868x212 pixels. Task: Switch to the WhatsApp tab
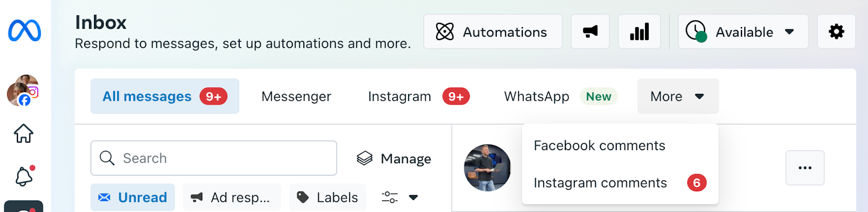tap(560, 96)
